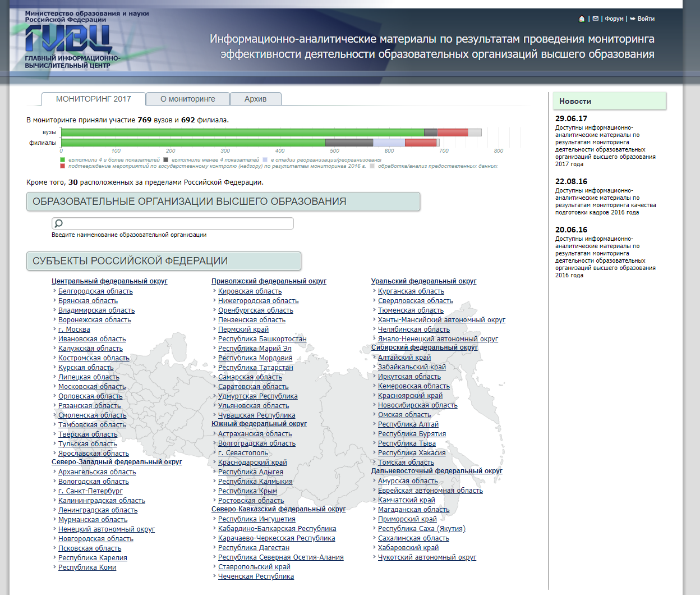
Task: Open Томская область
Action: coord(406,463)
